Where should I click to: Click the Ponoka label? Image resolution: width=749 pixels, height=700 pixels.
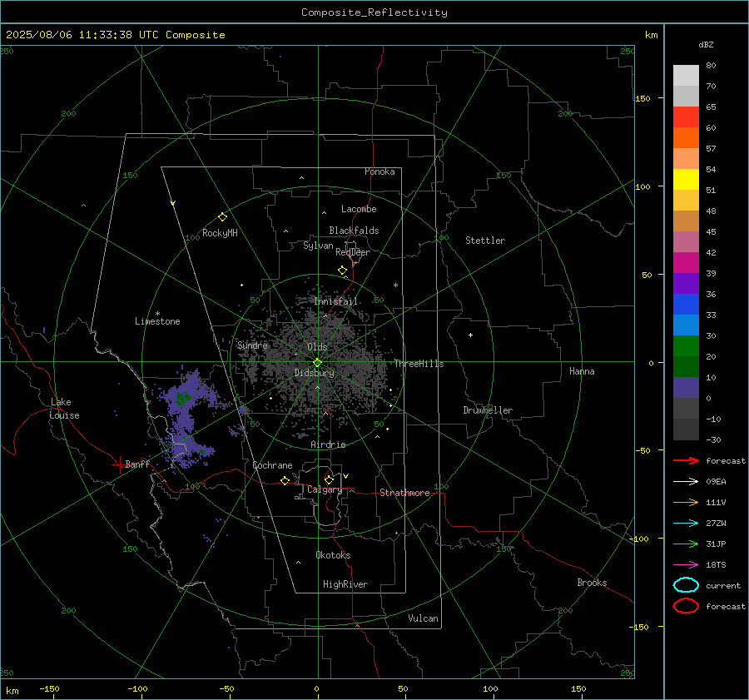click(x=379, y=171)
